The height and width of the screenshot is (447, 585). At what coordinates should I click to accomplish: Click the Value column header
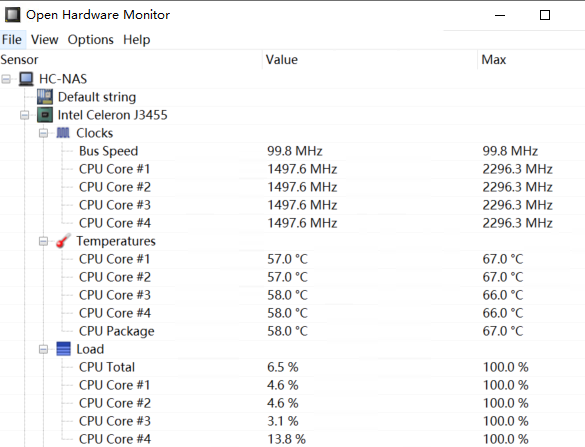(x=370, y=60)
